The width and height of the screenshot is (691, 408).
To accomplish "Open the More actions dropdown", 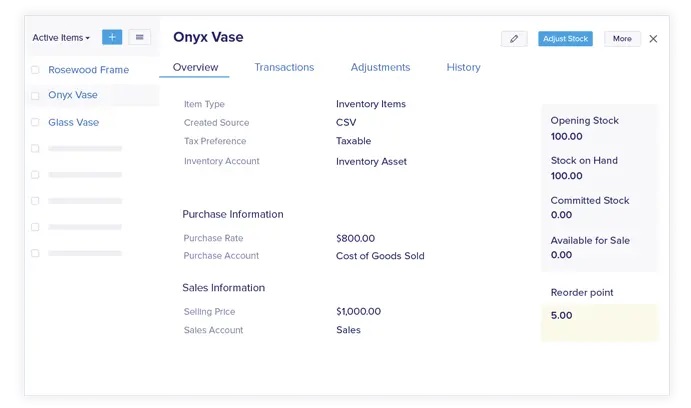I will 622,39.
